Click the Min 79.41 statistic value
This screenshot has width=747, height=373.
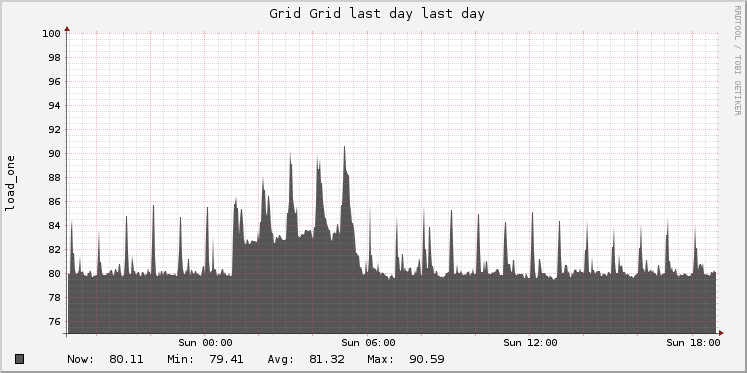click(226, 359)
